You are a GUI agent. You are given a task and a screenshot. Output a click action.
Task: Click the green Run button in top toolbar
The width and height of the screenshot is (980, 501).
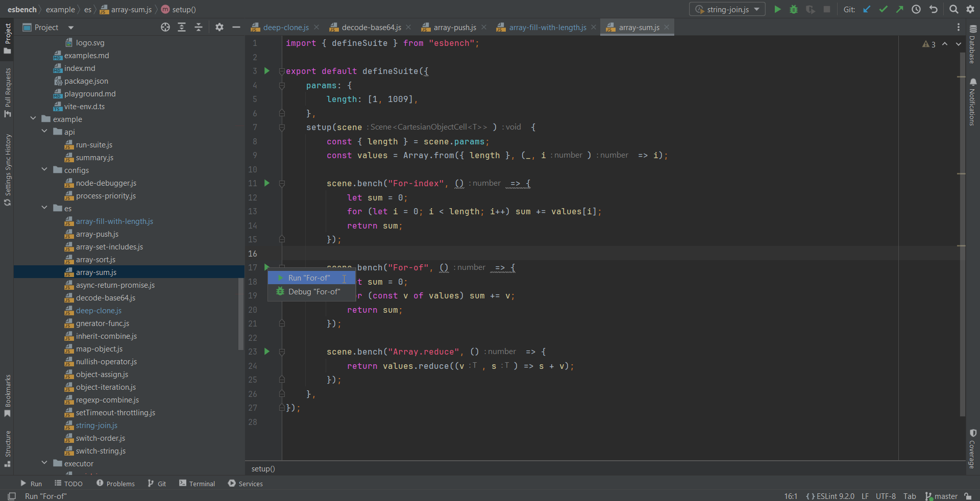pyautogui.click(x=777, y=9)
